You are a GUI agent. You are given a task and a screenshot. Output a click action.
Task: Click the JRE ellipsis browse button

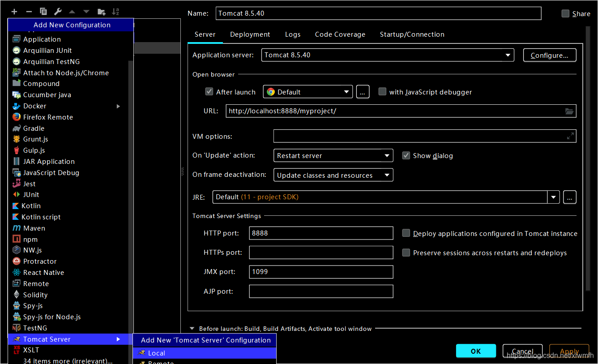click(570, 197)
